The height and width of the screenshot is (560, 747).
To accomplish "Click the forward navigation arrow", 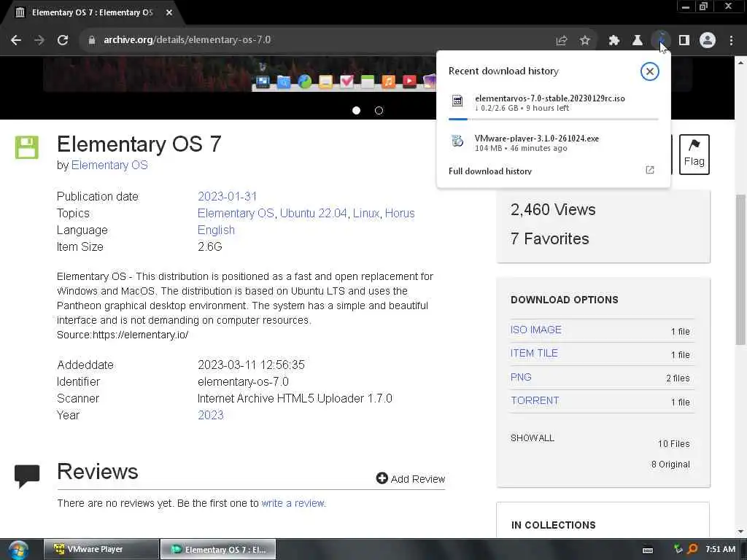I will [x=39, y=40].
